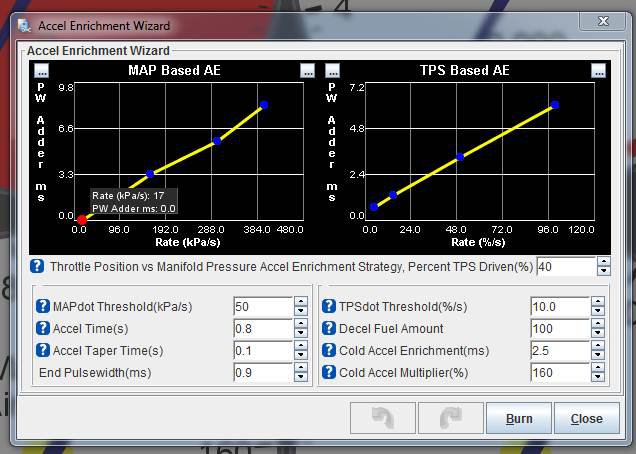The height and width of the screenshot is (454, 636).
Task: Open help for MAPdot Threshold setting
Action: coord(42,307)
